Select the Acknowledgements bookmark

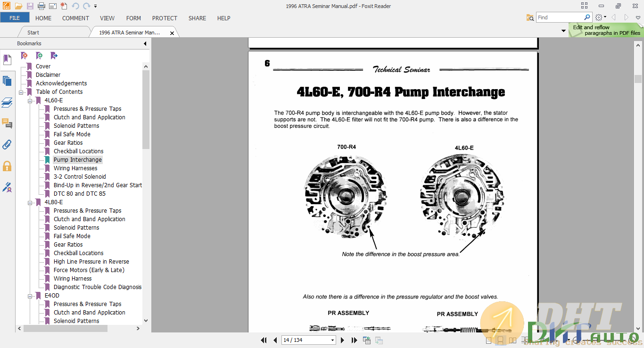[x=61, y=83]
